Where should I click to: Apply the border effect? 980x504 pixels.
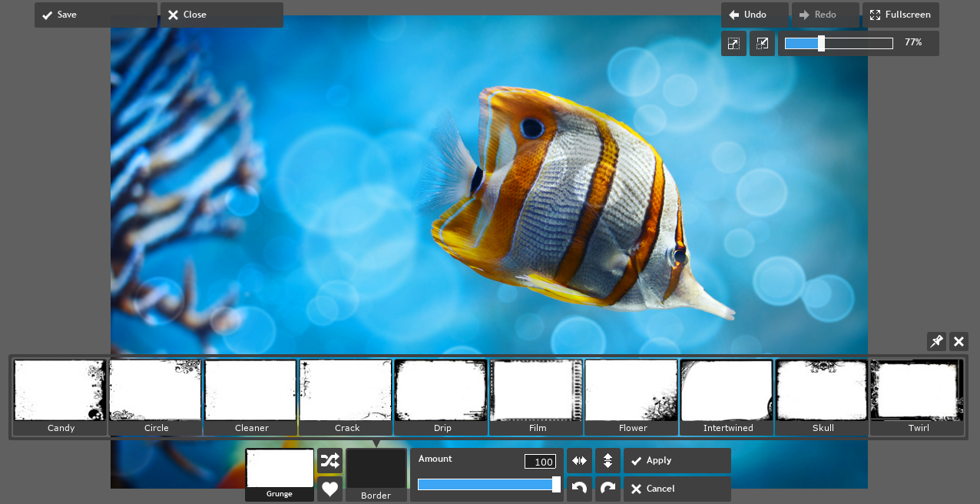677,461
